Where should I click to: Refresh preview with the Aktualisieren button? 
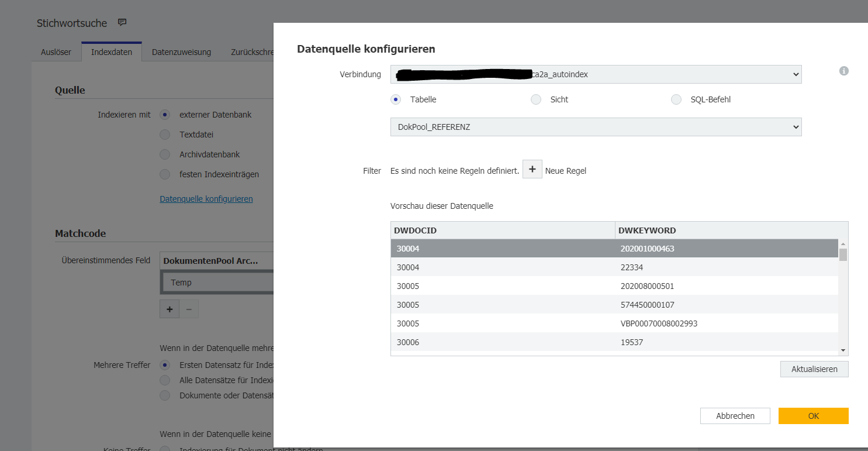(x=814, y=369)
